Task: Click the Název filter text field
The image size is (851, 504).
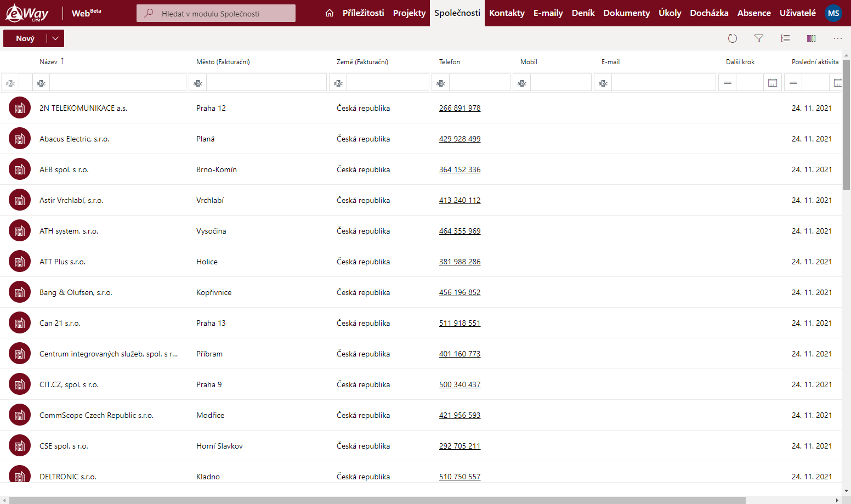Action: (x=117, y=83)
